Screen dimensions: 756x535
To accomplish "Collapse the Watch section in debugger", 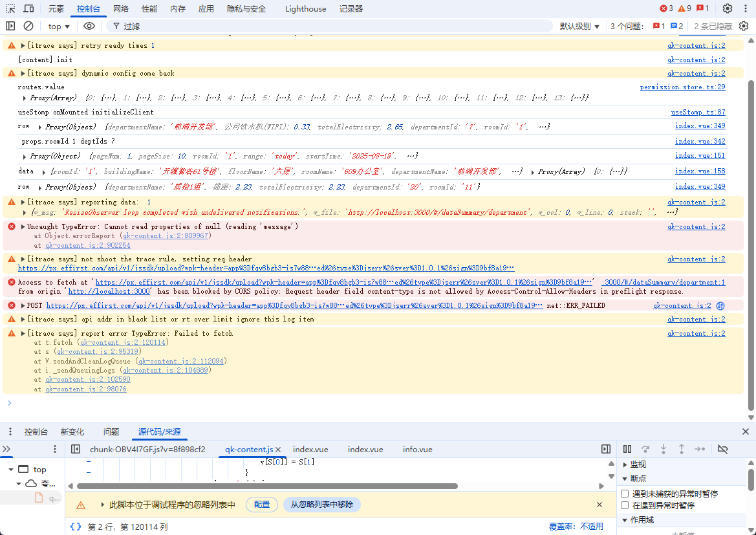I will point(625,464).
